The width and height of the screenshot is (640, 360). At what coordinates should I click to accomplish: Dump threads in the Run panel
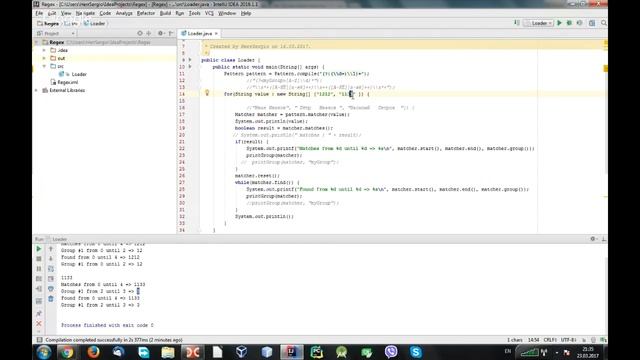pos(39,279)
